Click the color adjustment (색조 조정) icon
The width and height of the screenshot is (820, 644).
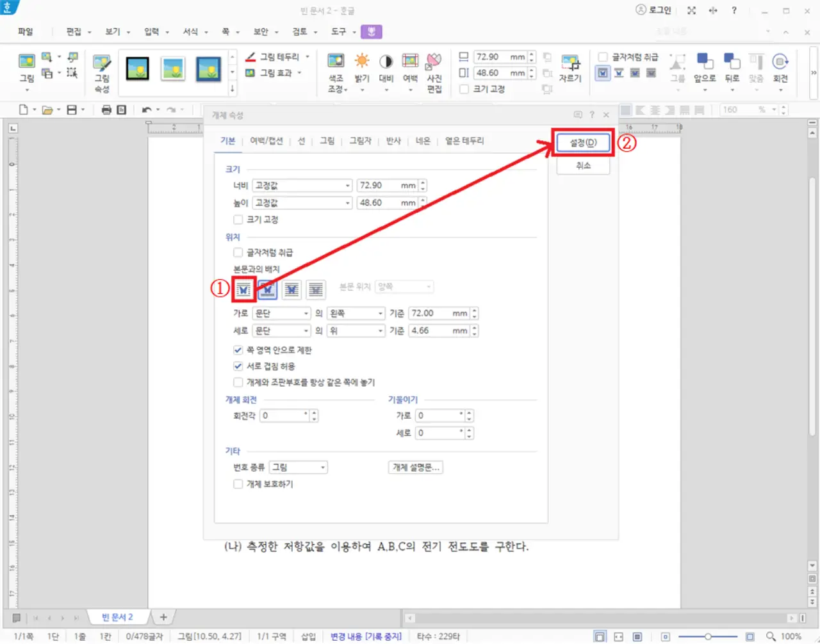336,67
